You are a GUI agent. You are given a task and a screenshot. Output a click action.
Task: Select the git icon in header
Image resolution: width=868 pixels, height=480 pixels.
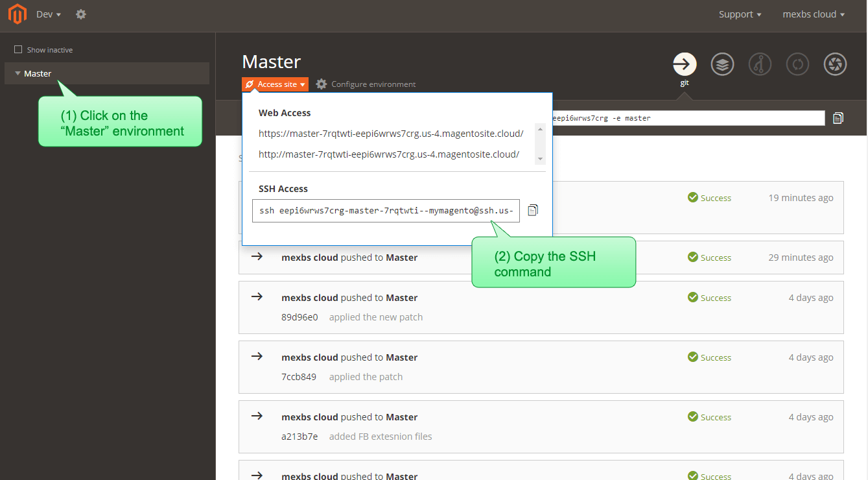(x=685, y=64)
